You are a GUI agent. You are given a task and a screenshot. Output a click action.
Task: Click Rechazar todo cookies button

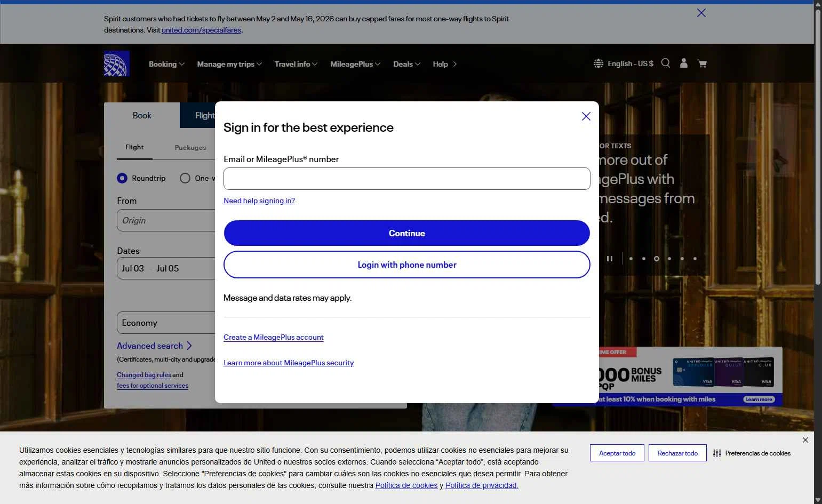[677, 453]
